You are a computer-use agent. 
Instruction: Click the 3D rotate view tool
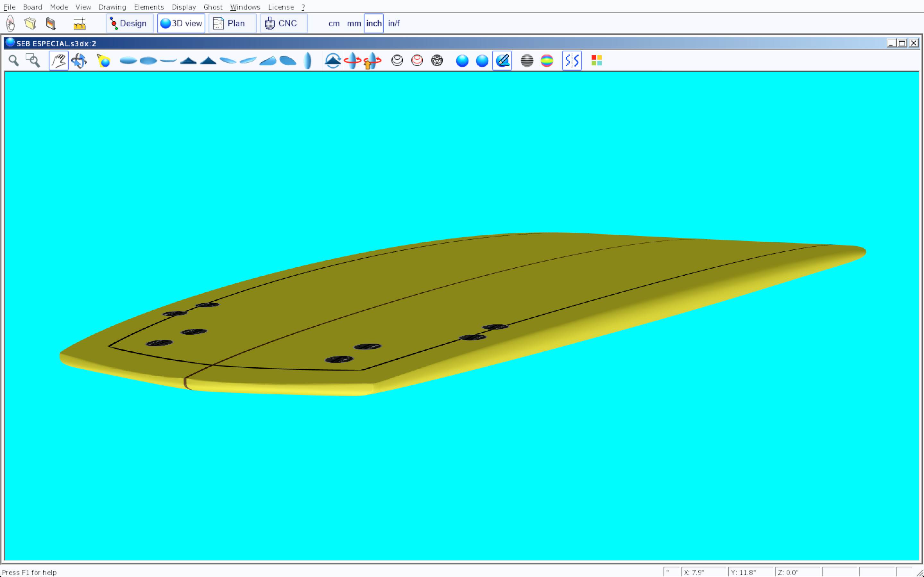click(79, 61)
